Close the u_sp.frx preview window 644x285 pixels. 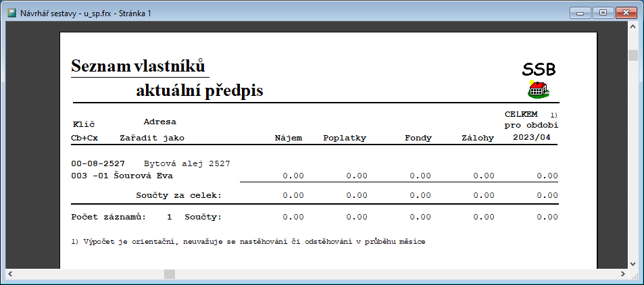coord(624,11)
